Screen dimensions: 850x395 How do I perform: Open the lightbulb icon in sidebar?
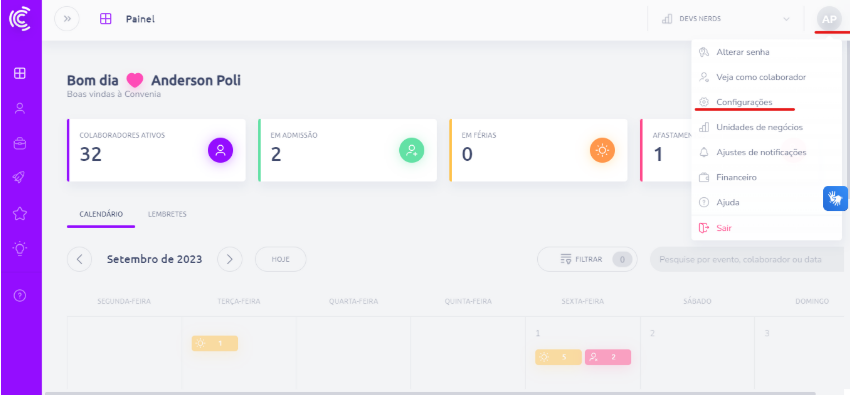click(x=20, y=249)
